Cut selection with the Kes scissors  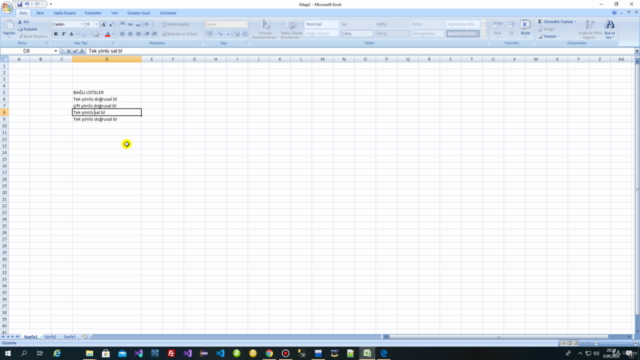[x=24, y=22]
